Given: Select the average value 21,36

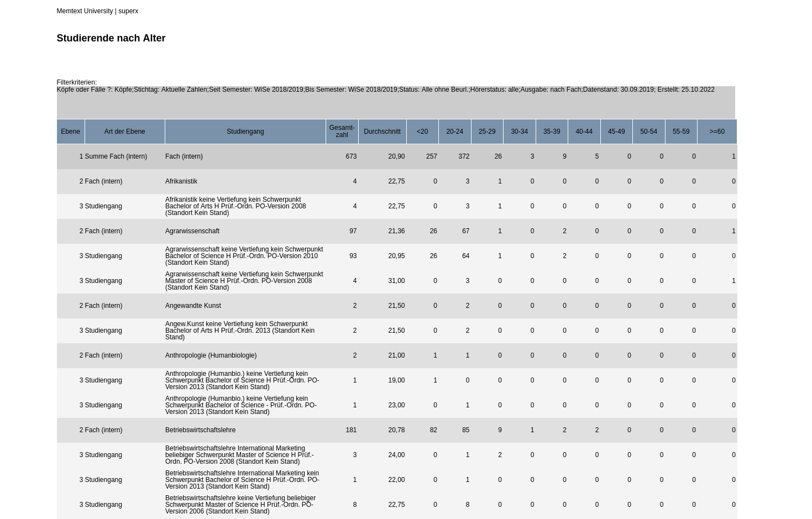Looking at the screenshot, I should coord(396,231).
